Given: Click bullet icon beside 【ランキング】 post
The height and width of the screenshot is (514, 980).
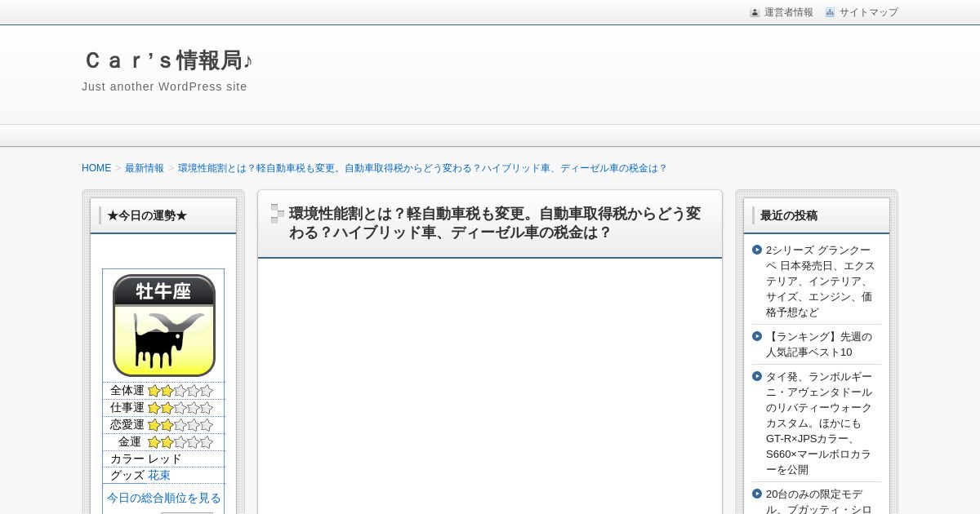Looking at the screenshot, I should [x=757, y=336].
